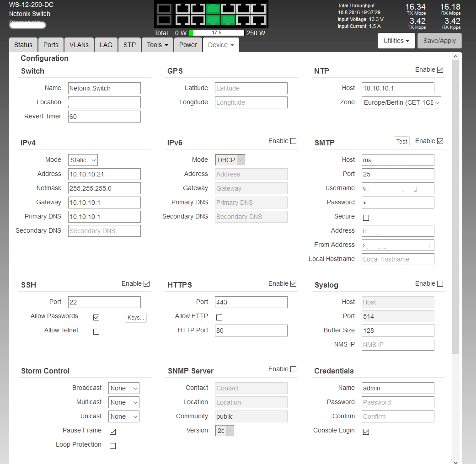
Task: Open the IPv4 Mode dropdown
Action: point(83,160)
